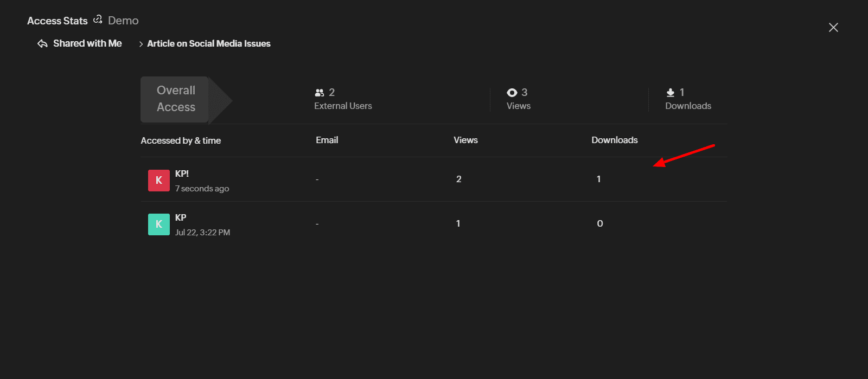Click the Views column header
Image resolution: width=868 pixels, height=379 pixels.
(x=465, y=140)
